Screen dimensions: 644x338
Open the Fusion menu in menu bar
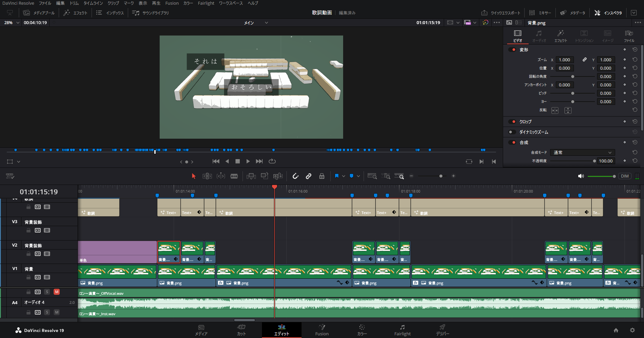[172, 3]
